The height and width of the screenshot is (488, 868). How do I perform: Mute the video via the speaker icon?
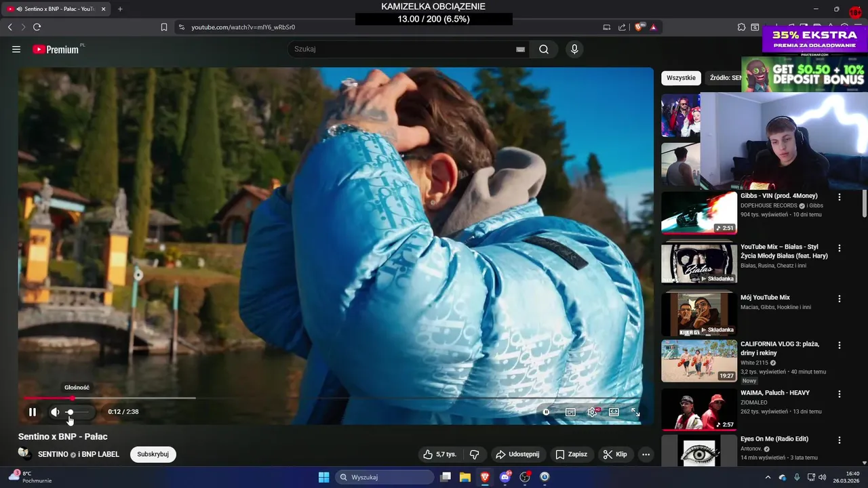click(x=55, y=411)
